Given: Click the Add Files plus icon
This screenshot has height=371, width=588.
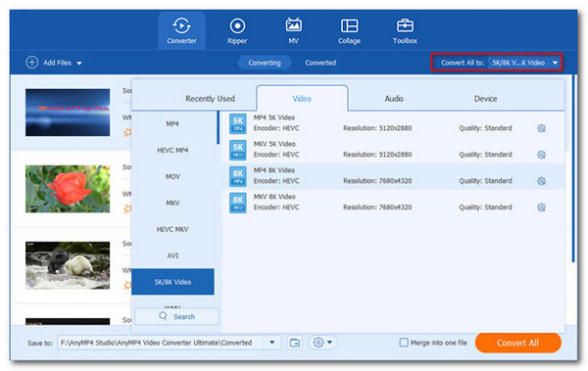Looking at the screenshot, I should [32, 63].
